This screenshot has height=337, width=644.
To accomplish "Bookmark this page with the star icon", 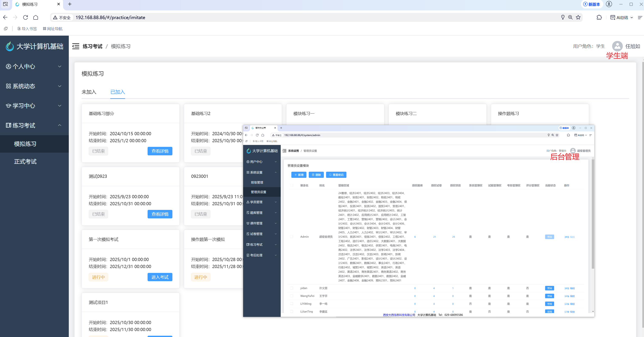I will point(578,17).
